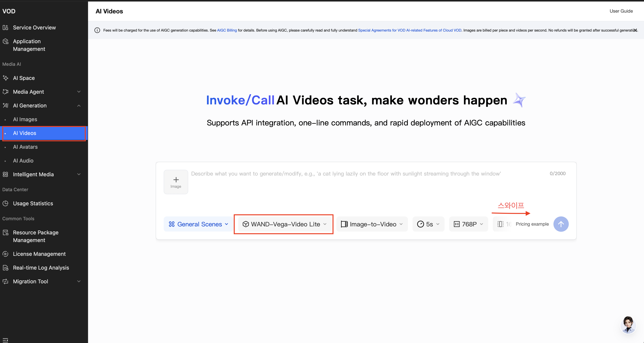
Task: Open the Image-to-Video mode dropdown
Action: pos(372,224)
